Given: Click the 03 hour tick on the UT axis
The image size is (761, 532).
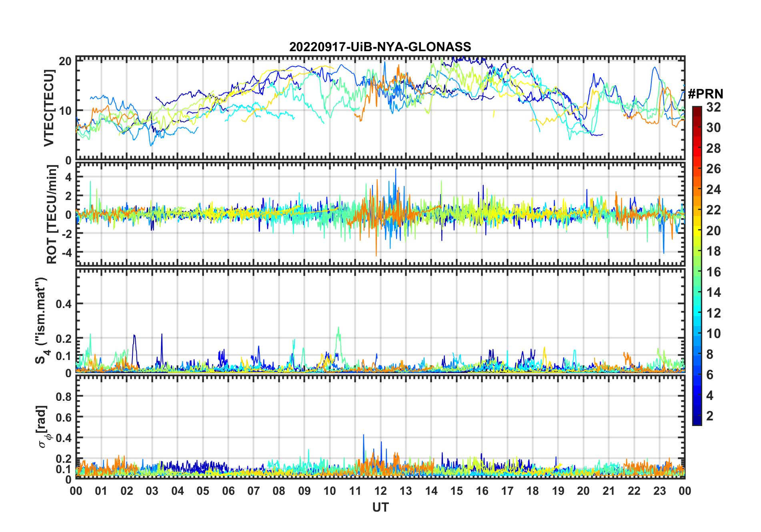Looking at the screenshot, I should [152, 491].
